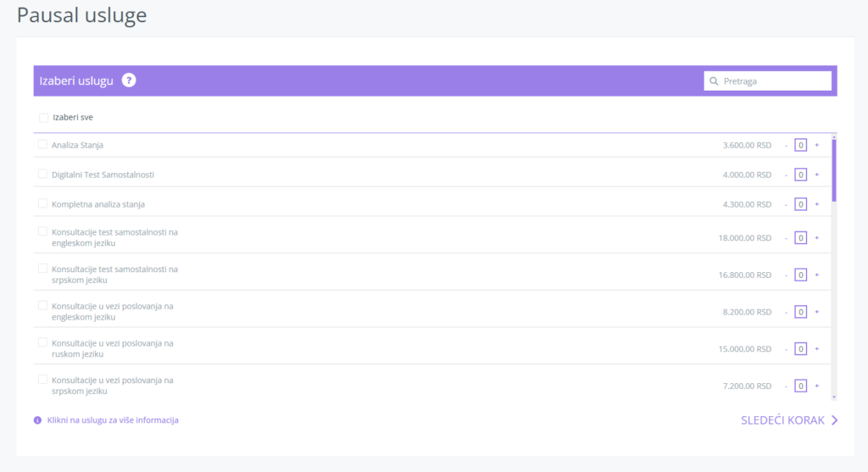Increase quantity for the 15.000,00 RSD service
The height and width of the screenshot is (472, 868).
(x=817, y=349)
